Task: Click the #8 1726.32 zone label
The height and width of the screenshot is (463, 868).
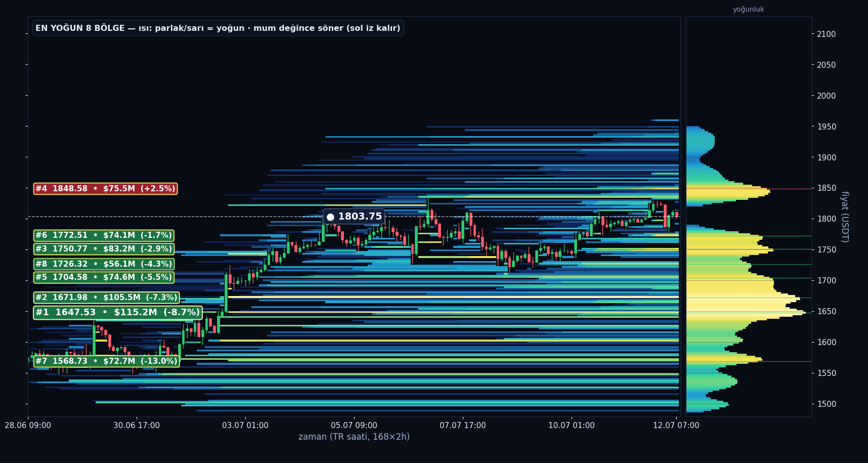Action: click(104, 264)
